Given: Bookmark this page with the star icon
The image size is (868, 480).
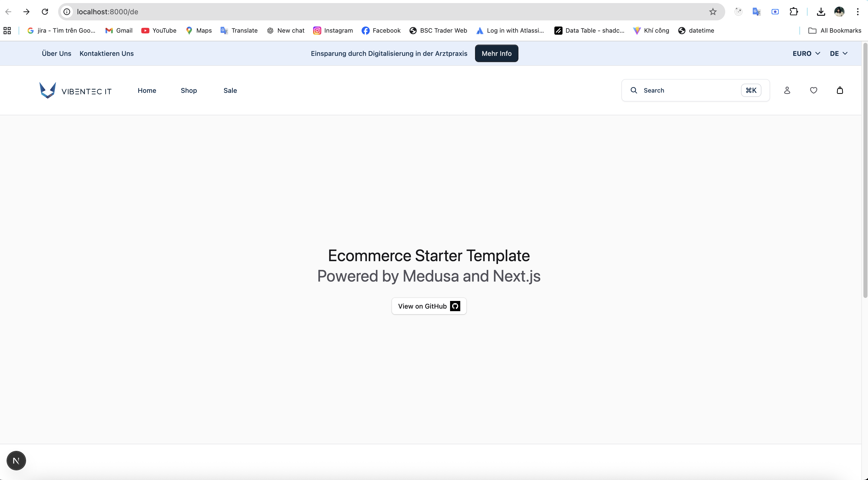Looking at the screenshot, I should (713, 12).
